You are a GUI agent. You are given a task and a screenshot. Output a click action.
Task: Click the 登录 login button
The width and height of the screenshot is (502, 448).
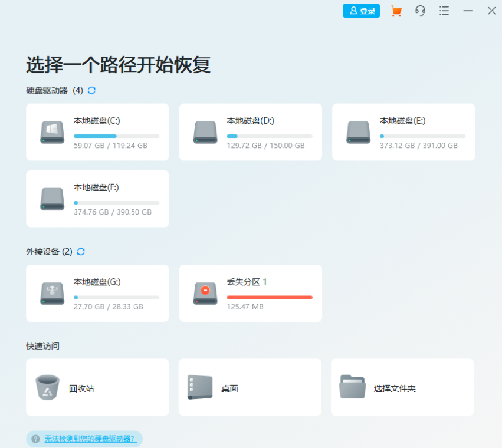[x=361, y=11]
